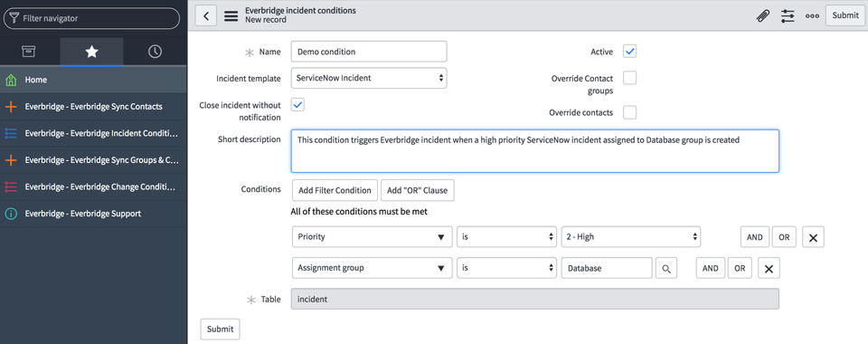
Task: Click the back arrow button in header
Action: click(206, 15)
